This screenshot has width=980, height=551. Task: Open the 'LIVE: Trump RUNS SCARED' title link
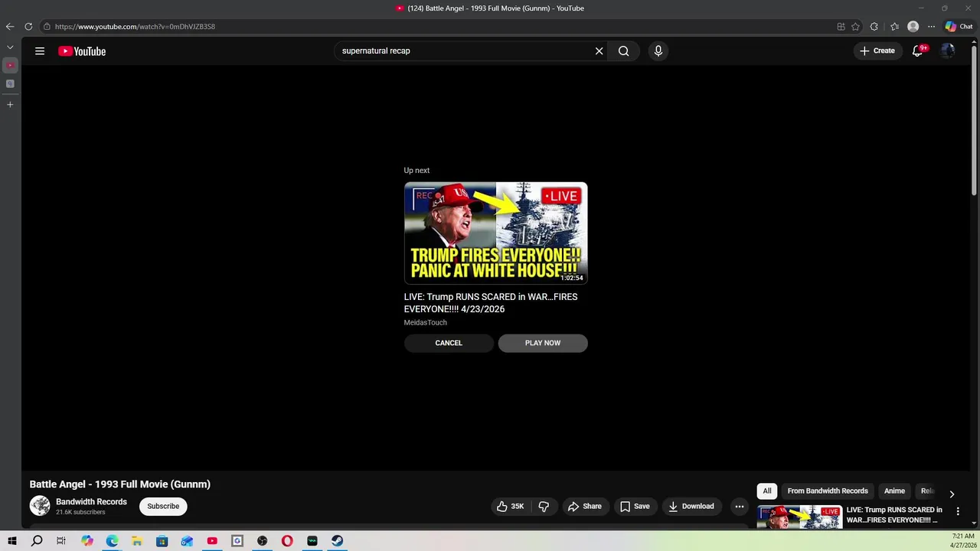click(491, 303)
